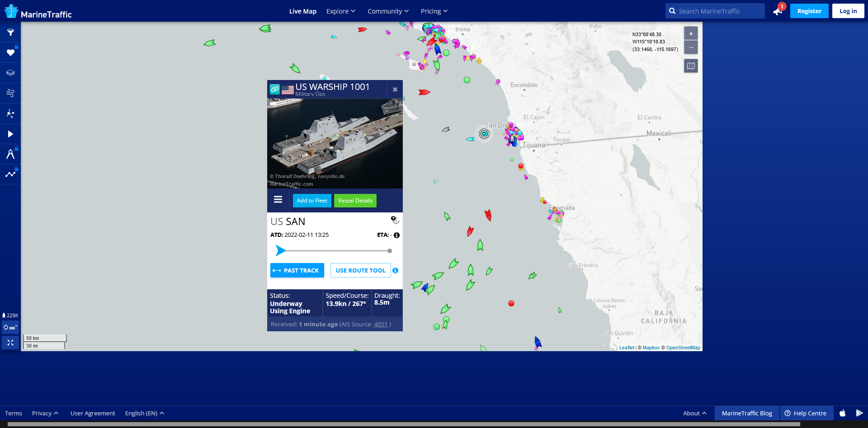This screenshot has width=868, height=428.
Task: Open the Terms footer link
Action: [x=14, y=413]
